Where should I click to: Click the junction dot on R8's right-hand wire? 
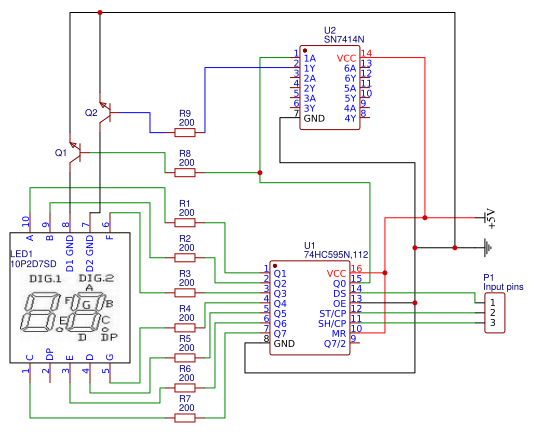(260, 173)
